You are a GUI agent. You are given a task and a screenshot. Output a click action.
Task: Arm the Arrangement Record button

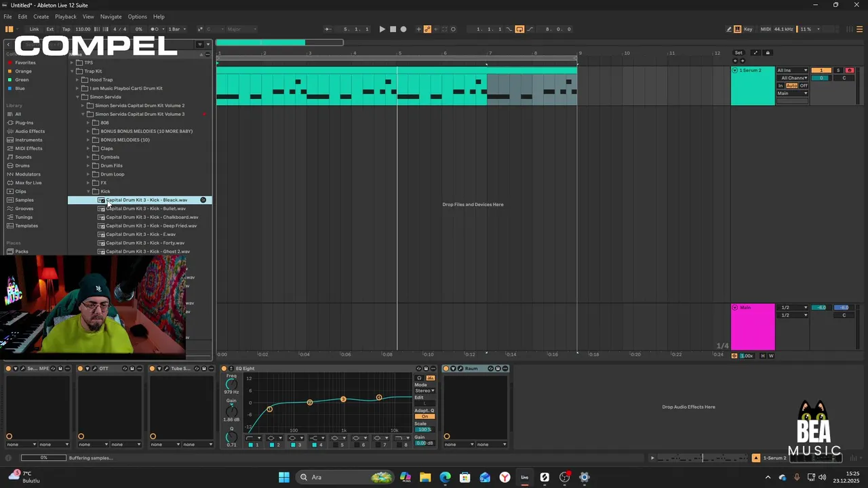(403, 29)
